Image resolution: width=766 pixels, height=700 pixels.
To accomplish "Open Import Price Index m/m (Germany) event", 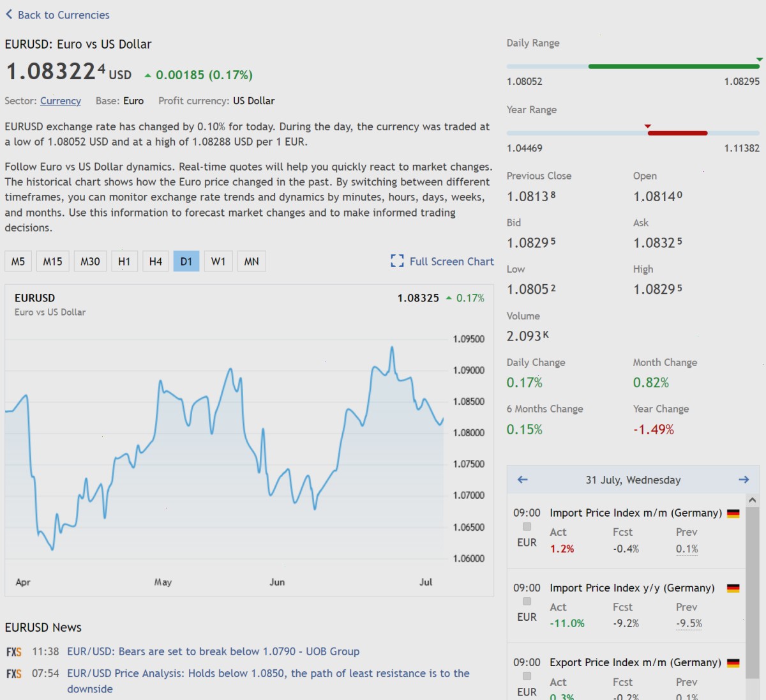I will click(x=636, y=513).
